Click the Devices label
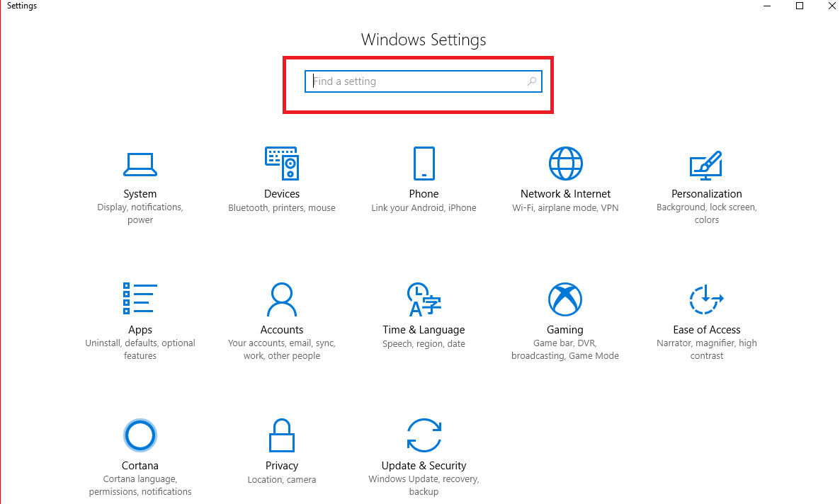The width and height of the screenshot is (840, 504). [282, 194]
